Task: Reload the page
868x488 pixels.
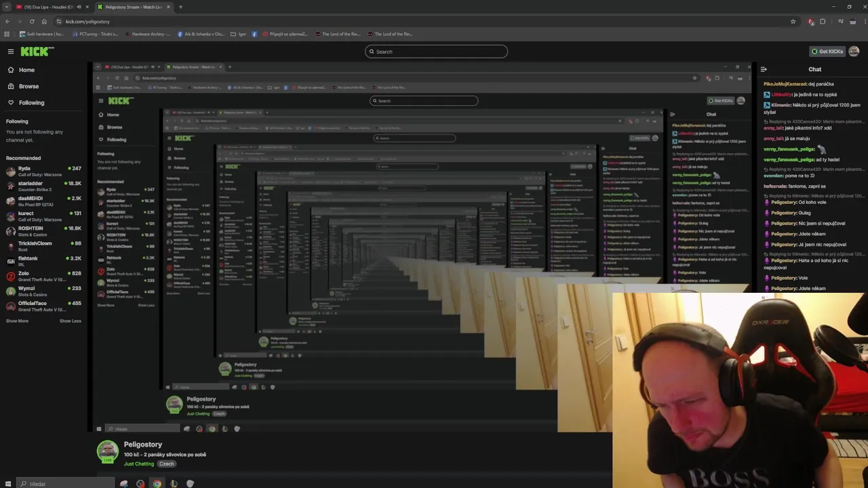Action: tap(32, 21)
